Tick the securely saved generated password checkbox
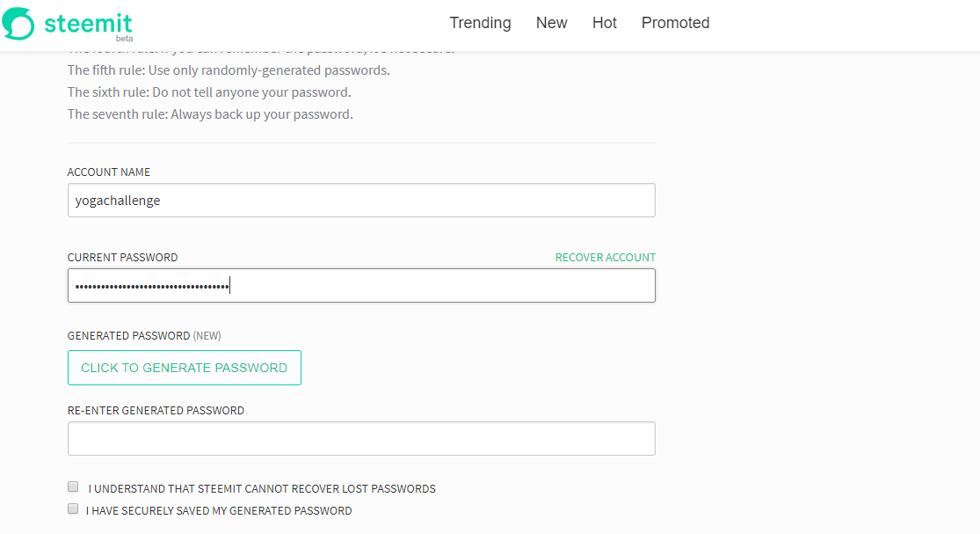This screenshot has width=980, height=534. (x=73, y=508)
